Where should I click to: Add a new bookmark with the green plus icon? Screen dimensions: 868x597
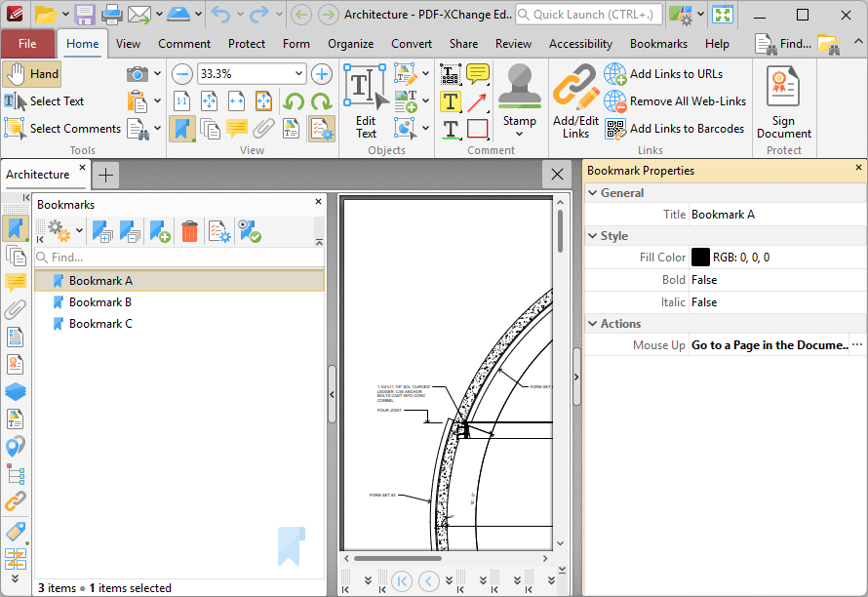[161, 231]
